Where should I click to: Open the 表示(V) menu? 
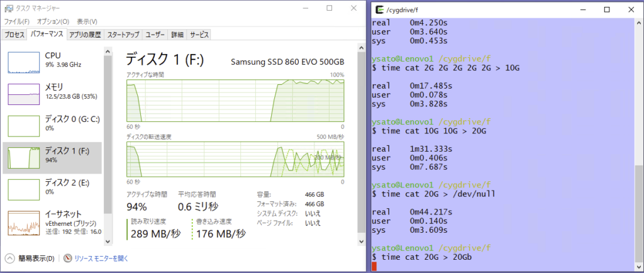[x=88, y=21]
